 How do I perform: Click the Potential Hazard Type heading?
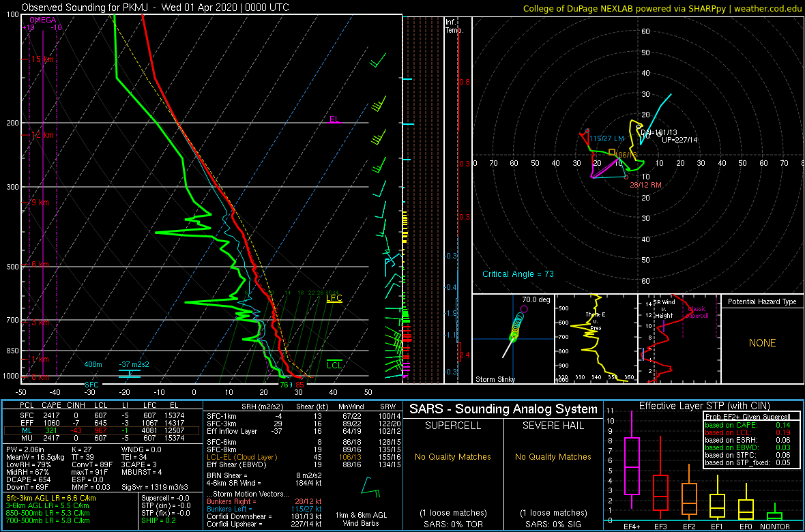pyautogui.click(x=763, y=302)
